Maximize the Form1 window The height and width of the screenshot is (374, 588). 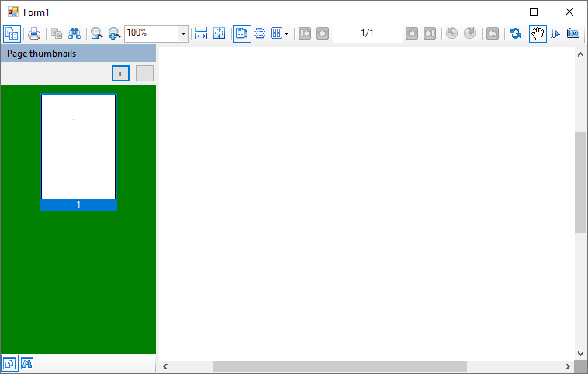pos(534,12)
